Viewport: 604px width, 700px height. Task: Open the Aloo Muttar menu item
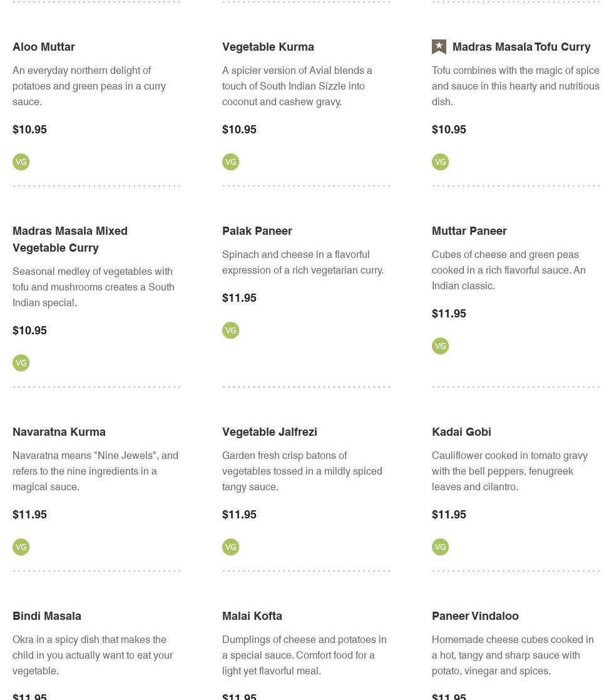(x=44, y=47)
